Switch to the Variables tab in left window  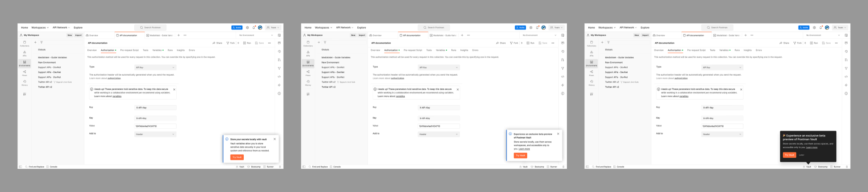(157, 50)
